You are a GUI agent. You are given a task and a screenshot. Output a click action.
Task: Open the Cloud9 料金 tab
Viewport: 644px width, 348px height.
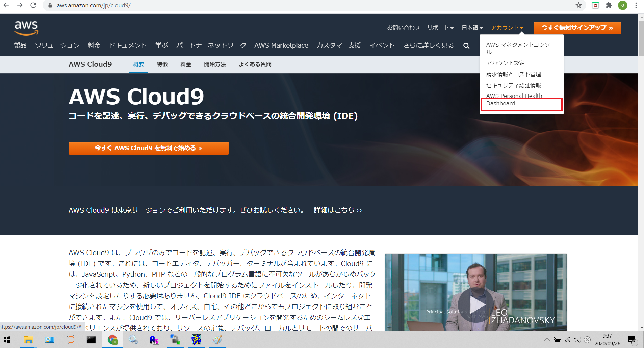[x=186, y=64]
